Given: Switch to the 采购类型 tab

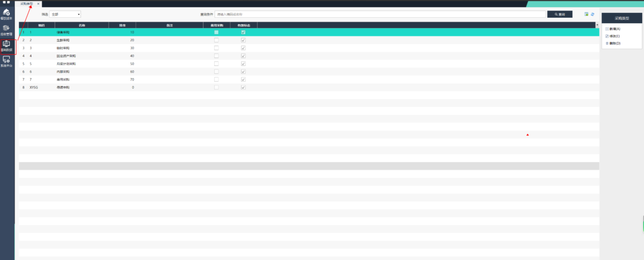Looking at the screenshot, I should coord(26,4).
